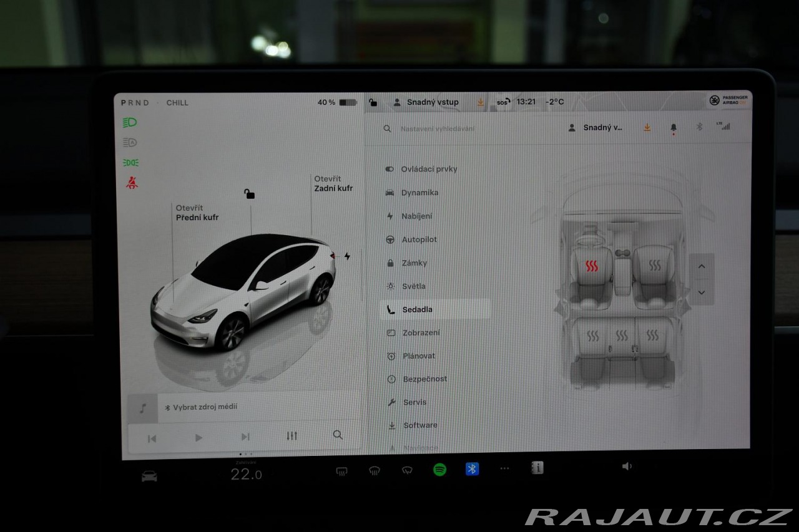Tap the unlock padlock above the car
Image resolution: width=799 pixels, height=532 pixels.
(250, 194)
